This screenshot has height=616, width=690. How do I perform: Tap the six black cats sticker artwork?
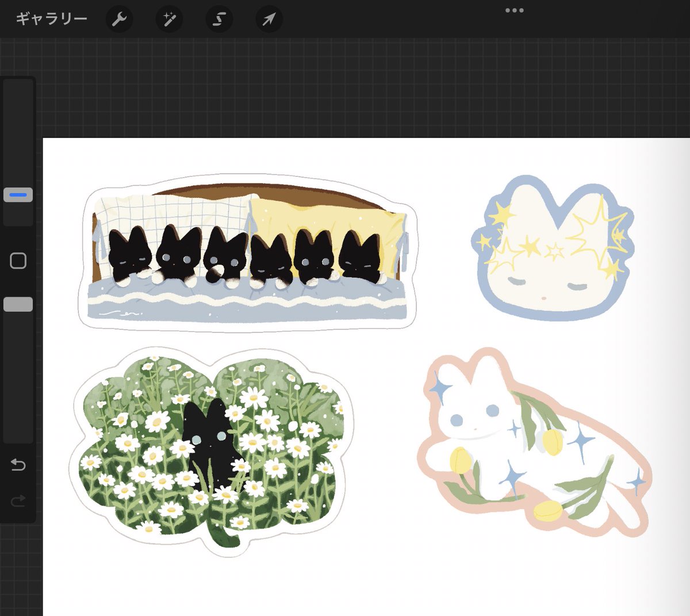(x=247, y=253)
